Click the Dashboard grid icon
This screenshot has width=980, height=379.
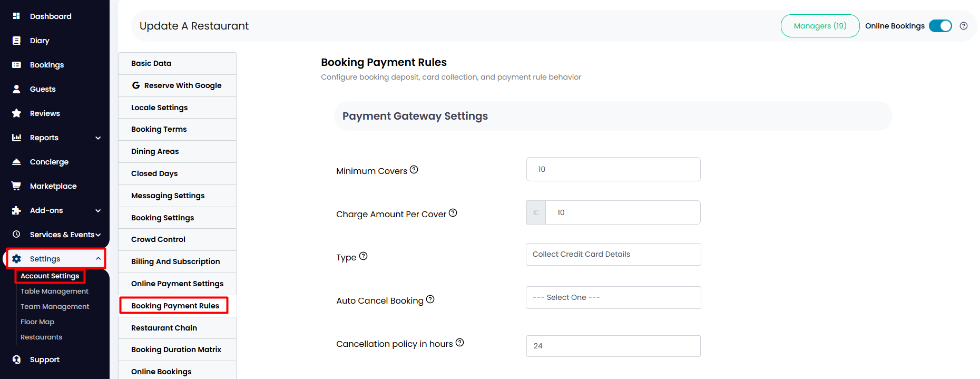pos(16,16)
